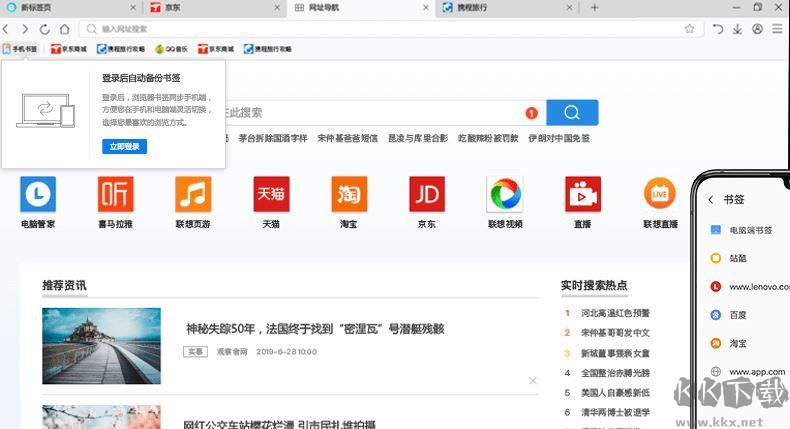Tap back chevron in phone 书签 screen
Image resolution: width=790 pixels, height=429 pixels.
point(711,200)
